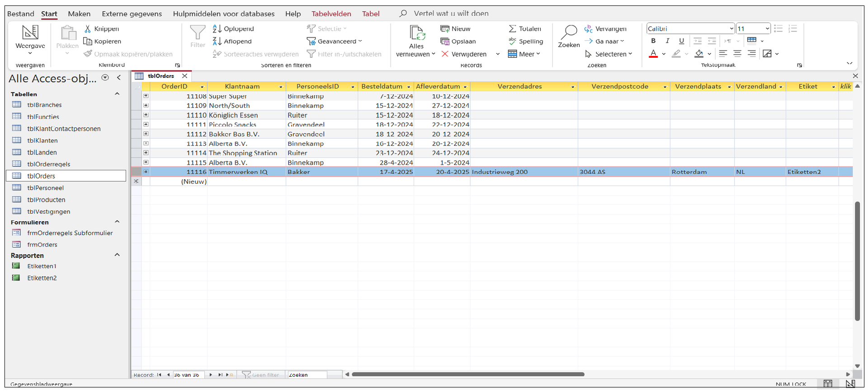Open the Meer dropdown
This screenshot has height=392, width=868.
tap(538, 54)
